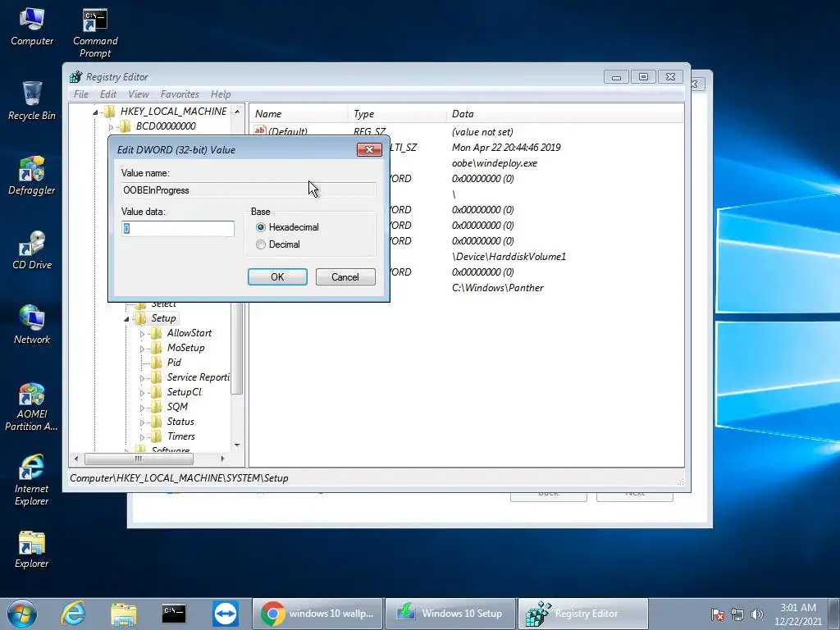Select the Pid key folder icon
Viewport: 840px width, 630px height.
point(157,363)
